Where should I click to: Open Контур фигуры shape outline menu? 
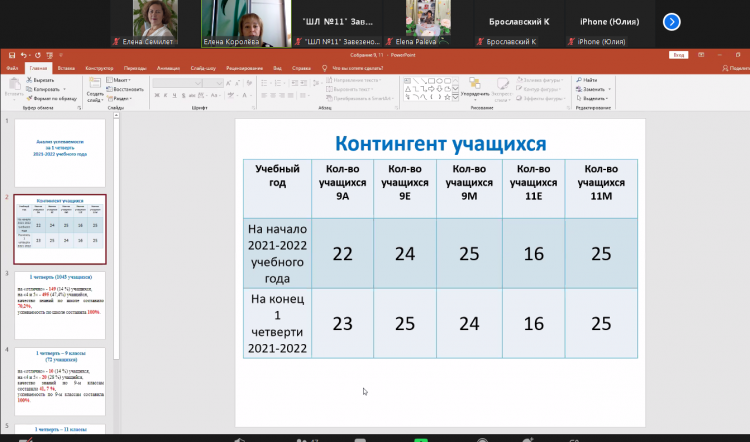click(540, 89)
